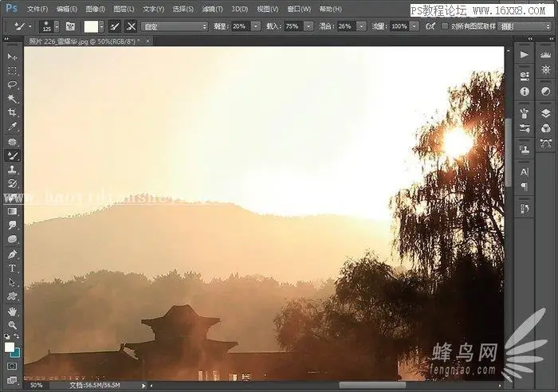558x392 pixels.
Task: Open the Brush panel icon
Action: 525,128
